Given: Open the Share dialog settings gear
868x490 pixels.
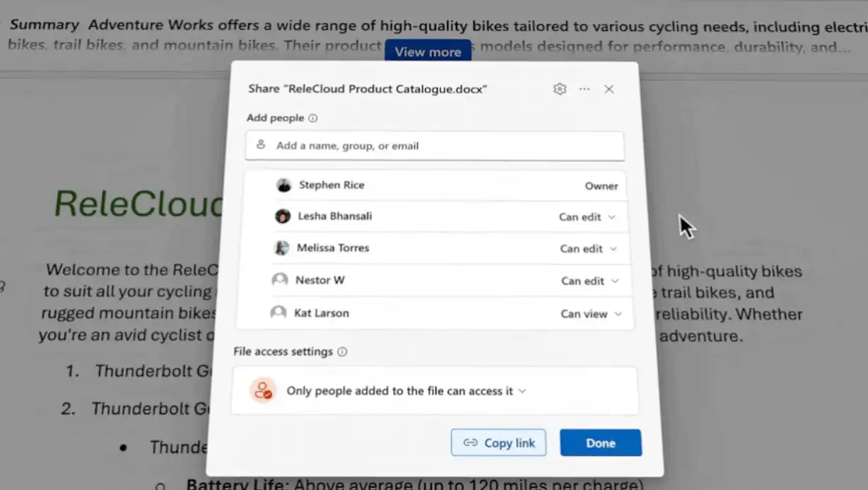Looking at the screenshot, I should [560, 89].
